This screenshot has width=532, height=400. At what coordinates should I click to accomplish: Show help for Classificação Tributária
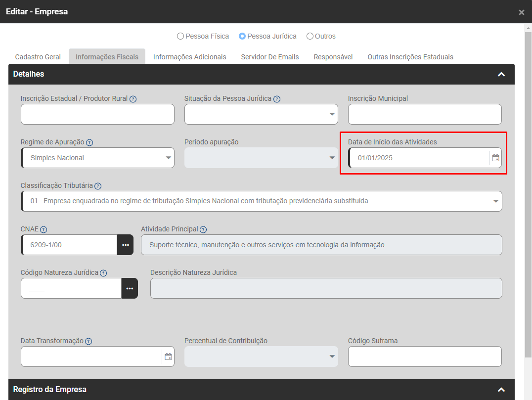[x=98, y=186]
